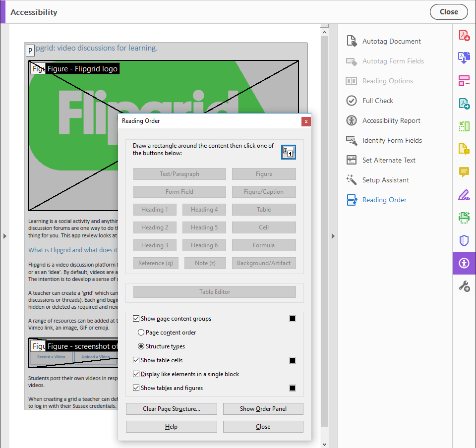Screen dimensions: 476x448
Task: Click the table cells color swatch
Action: [293, 360]
